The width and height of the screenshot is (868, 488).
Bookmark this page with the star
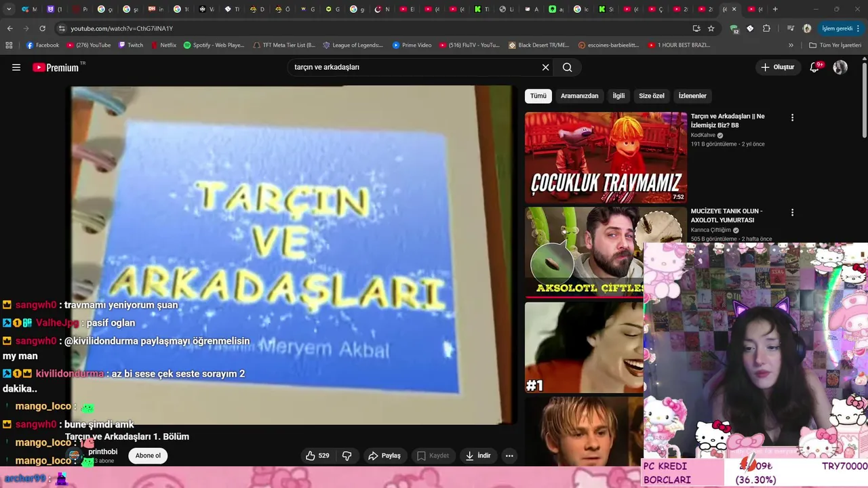[711, 28]
